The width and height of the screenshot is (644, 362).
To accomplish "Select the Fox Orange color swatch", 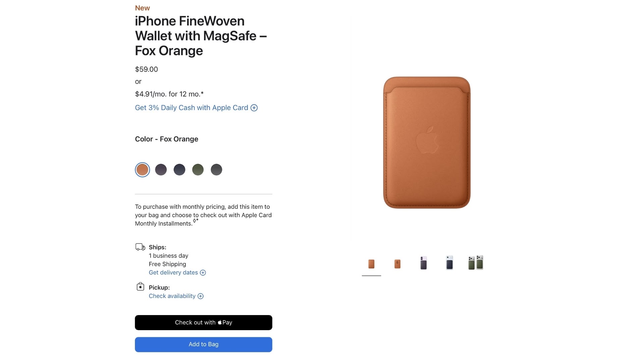I will click(x=142, y=170).
